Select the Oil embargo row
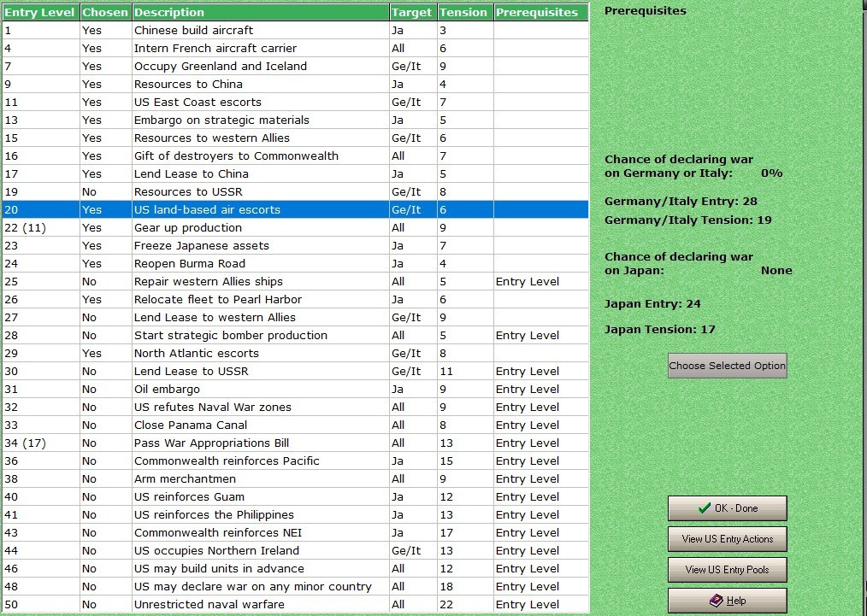 point(295,390)
